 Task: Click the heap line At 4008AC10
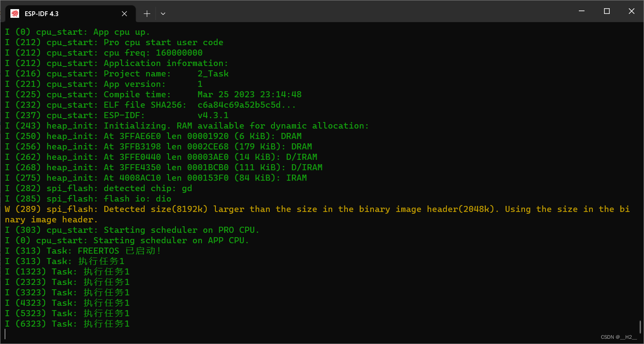tap(155, 178)
